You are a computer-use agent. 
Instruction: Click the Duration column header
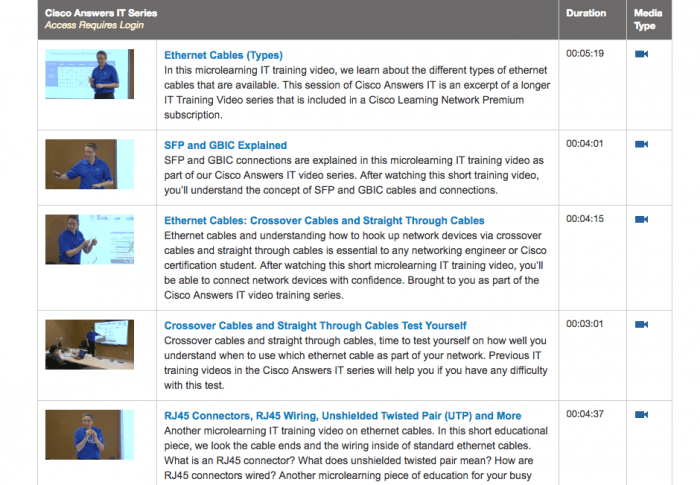tap(586, 13)
